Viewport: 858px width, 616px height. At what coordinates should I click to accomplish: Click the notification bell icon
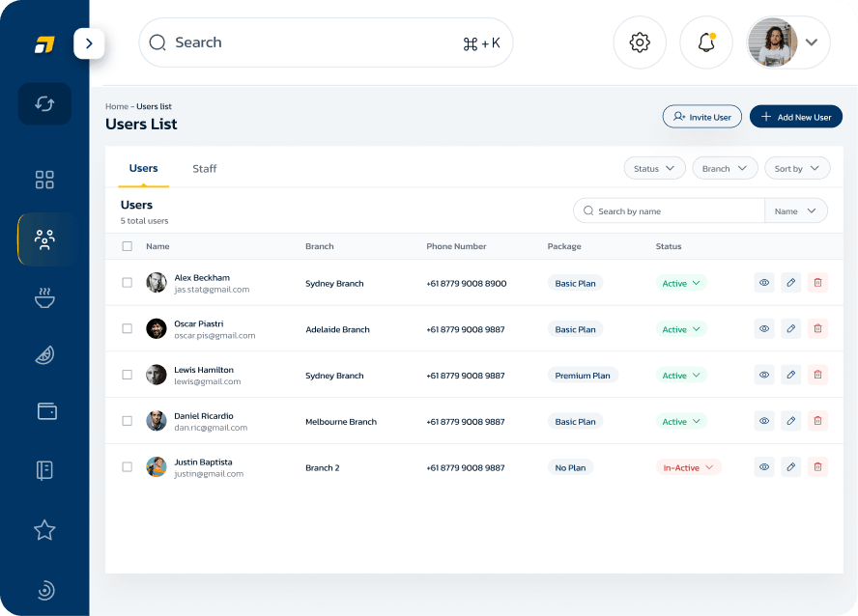[706, 42]
